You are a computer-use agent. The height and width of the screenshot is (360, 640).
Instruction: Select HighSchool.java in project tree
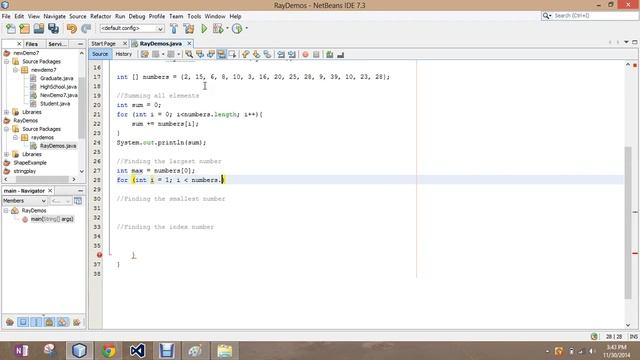pos(58,87)
